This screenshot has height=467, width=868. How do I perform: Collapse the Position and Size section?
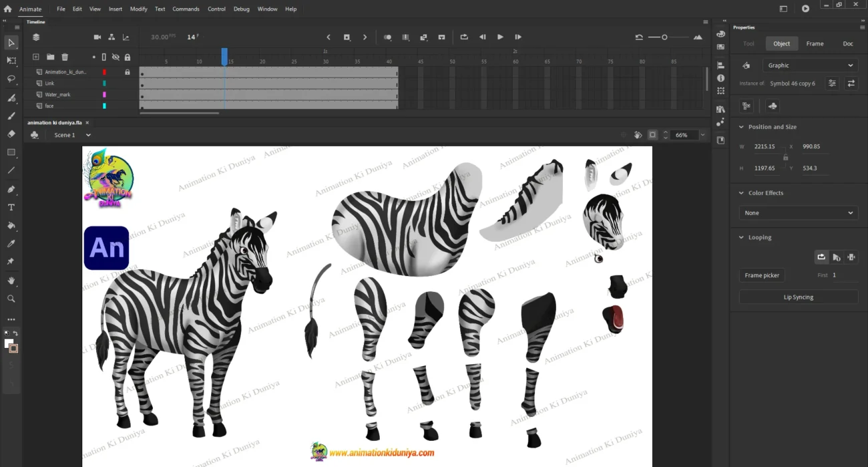pos(741,127)
